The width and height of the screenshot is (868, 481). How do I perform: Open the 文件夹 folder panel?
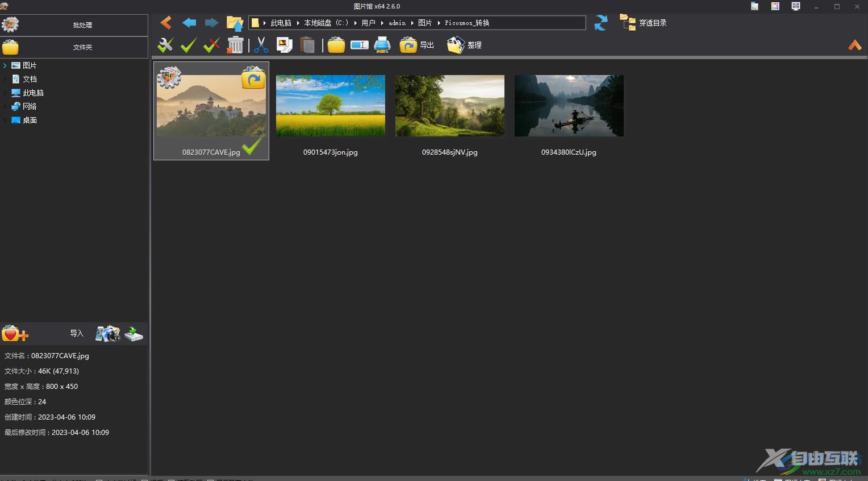(74, 47)
